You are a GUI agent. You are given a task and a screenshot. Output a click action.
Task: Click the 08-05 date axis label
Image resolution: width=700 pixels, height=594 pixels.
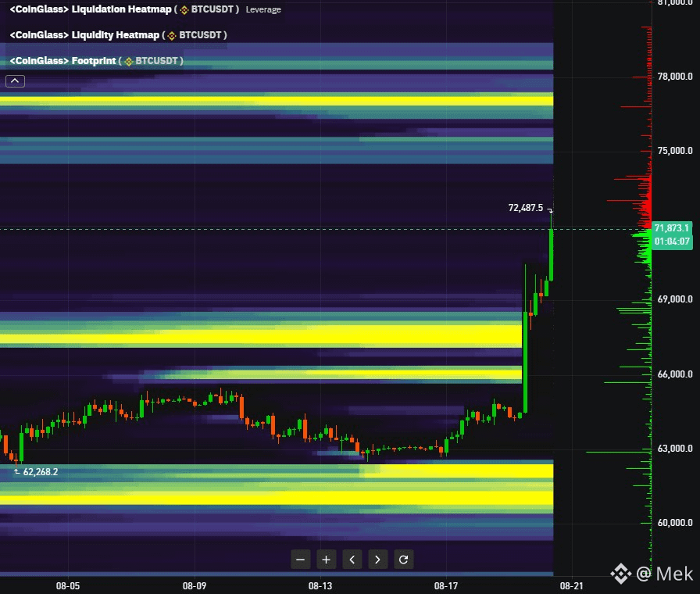(x=68, y=585)
